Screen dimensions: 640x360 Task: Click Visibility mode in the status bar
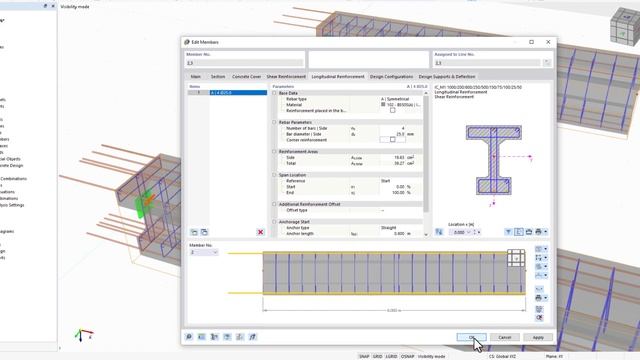tap(431, 356)
